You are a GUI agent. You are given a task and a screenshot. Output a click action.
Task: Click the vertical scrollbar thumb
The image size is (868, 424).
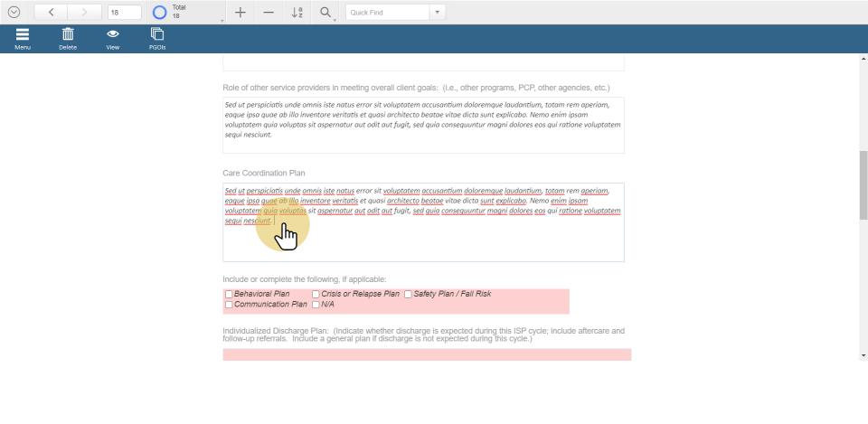click(x=863, y=185)
